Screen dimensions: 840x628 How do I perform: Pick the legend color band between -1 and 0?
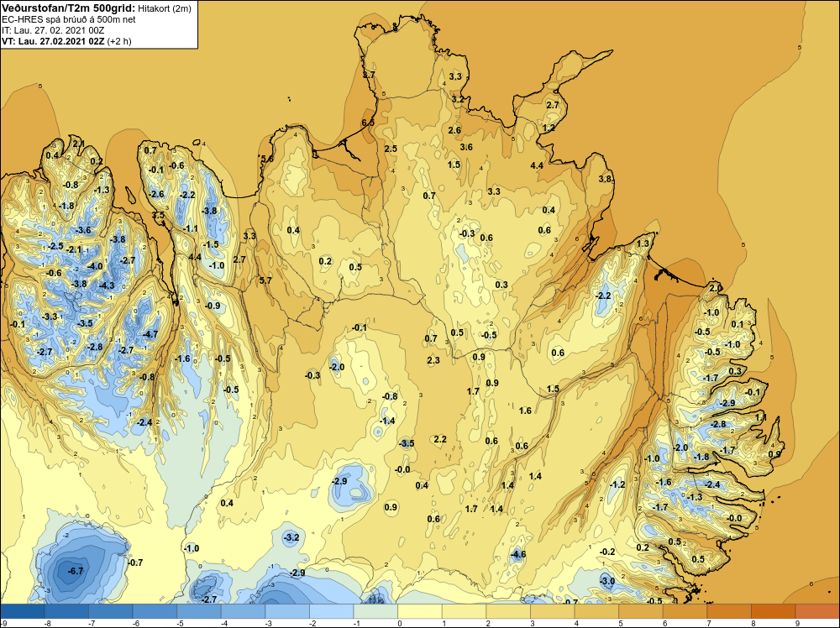(375, 611)
